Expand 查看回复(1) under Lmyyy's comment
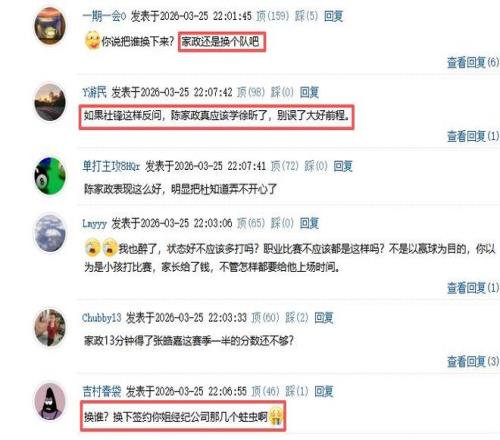Screen dimensions: 500x440 tap(473, 288)
